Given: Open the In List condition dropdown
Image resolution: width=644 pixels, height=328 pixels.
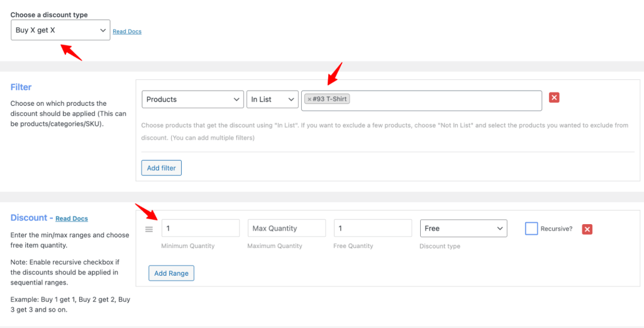Looking at the screenshot, I should 272,99.
